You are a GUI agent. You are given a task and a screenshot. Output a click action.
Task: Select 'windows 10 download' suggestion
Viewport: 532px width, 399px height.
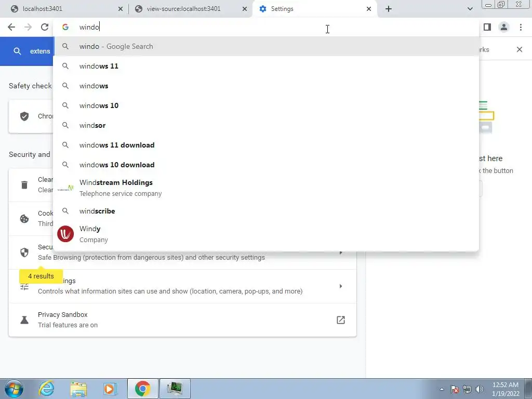266,165
